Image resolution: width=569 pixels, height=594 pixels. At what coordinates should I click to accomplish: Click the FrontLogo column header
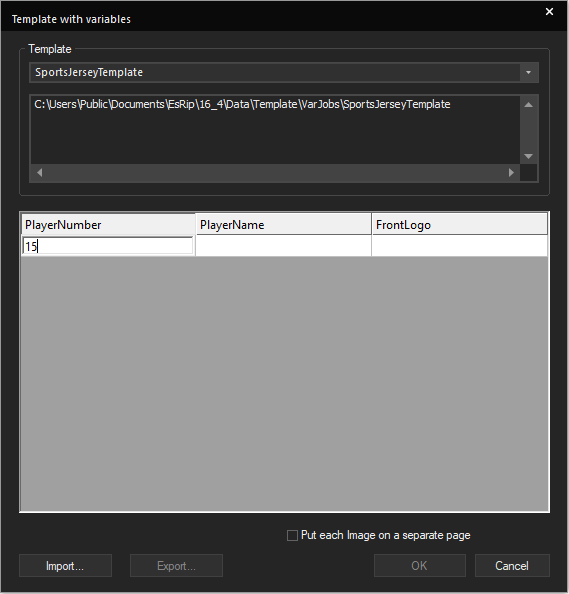pos(460,225)
